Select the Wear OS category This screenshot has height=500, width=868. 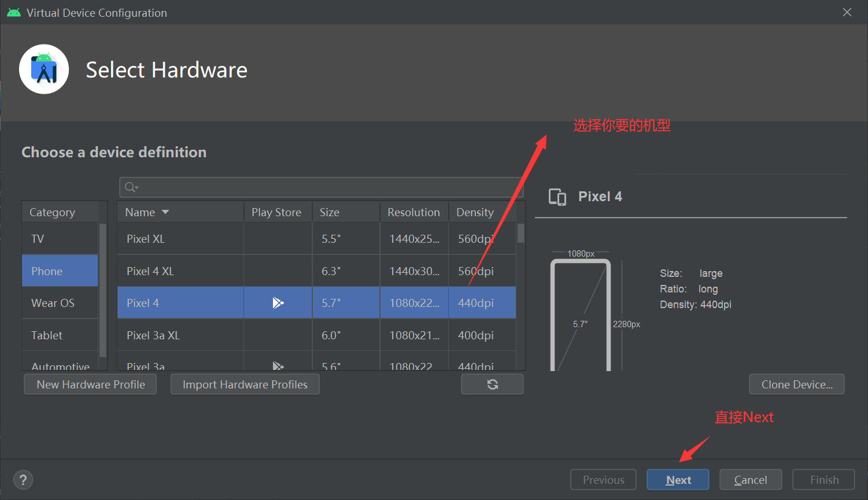(60, 303)
